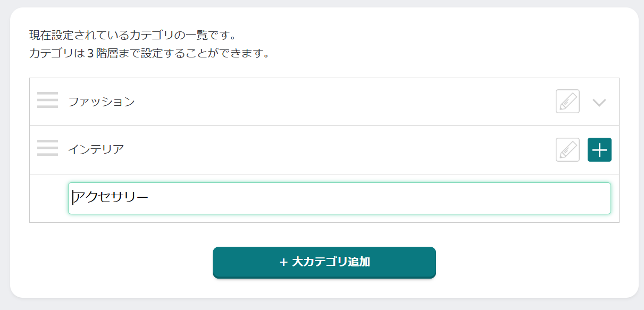Place cursor after the アクセサリー text

pos(149,198)
